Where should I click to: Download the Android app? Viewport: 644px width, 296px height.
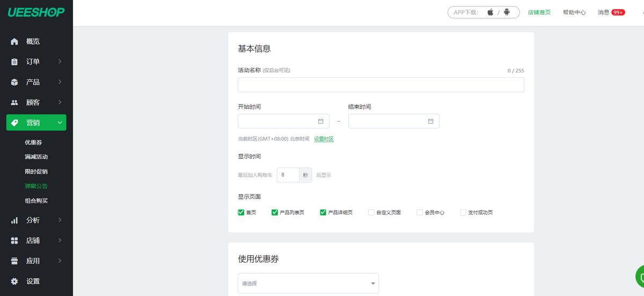click(507, 12)
